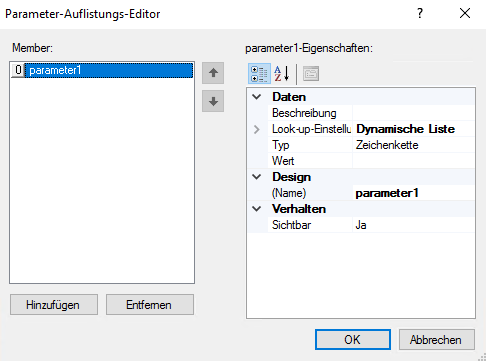Move parameter1 down with arrow button
This screenshot has width=486, height=361.
(x=213, y=101)
